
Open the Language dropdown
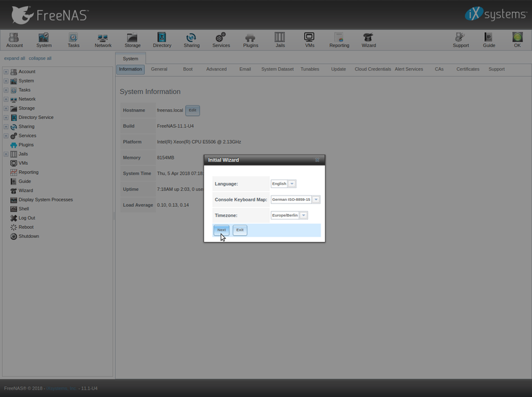pyautogui.click(x=292, y=184)
